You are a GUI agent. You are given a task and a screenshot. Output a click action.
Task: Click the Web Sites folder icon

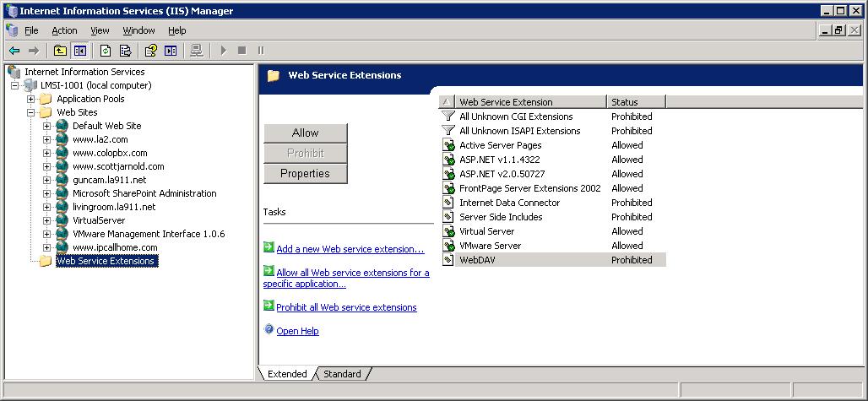click(46, 112)
